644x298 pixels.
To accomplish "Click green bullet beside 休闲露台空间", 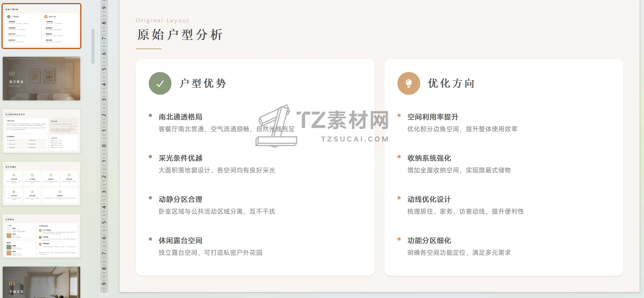I will pos(150,239).
